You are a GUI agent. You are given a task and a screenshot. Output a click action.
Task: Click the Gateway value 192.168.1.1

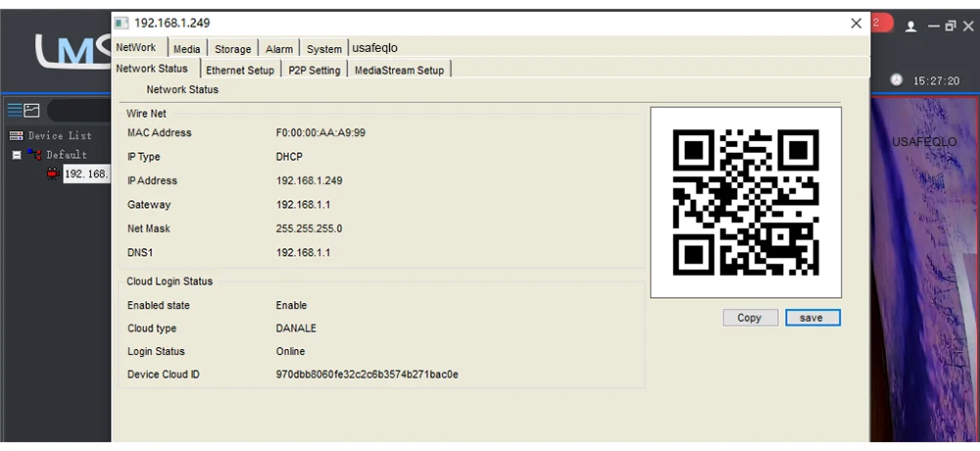tap(303, 205)
